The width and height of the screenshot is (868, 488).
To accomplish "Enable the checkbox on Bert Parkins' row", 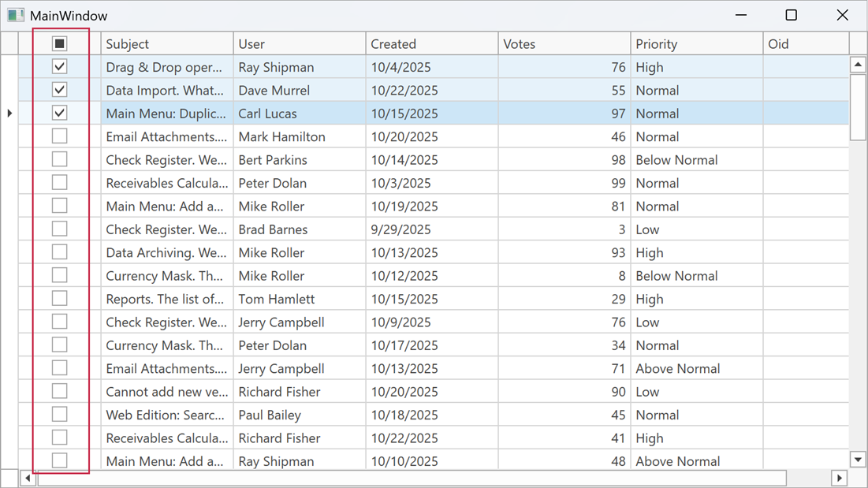I will coord(59,158).
